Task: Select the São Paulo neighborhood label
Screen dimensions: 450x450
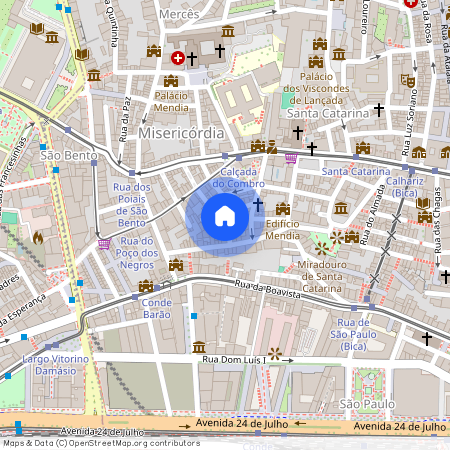Action: 367,404
